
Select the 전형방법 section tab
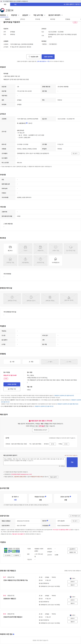67,19
